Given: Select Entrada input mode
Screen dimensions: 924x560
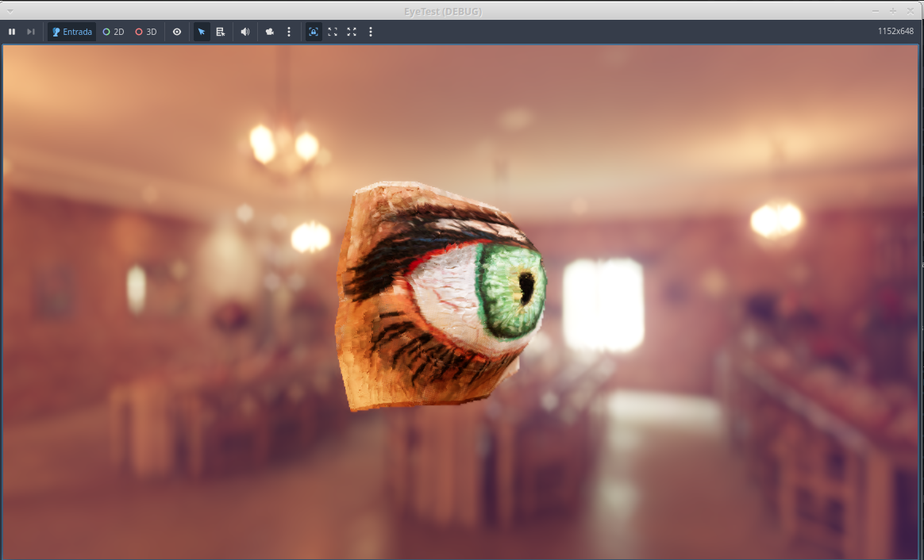Looking at the screenshot, I should pyautogui.click(x=72, y=32).
